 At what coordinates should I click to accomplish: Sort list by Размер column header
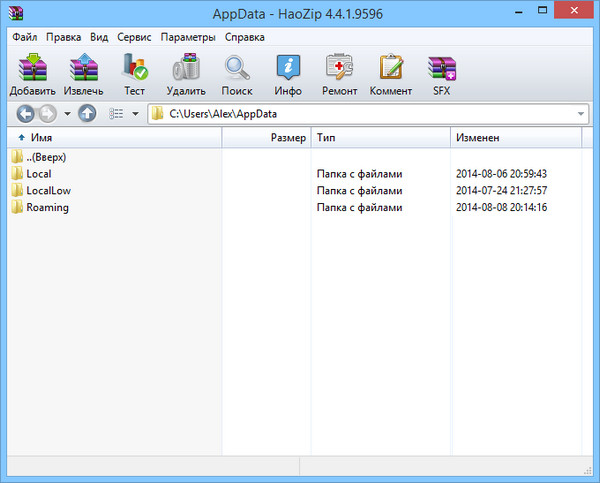[x=287, y=137]
